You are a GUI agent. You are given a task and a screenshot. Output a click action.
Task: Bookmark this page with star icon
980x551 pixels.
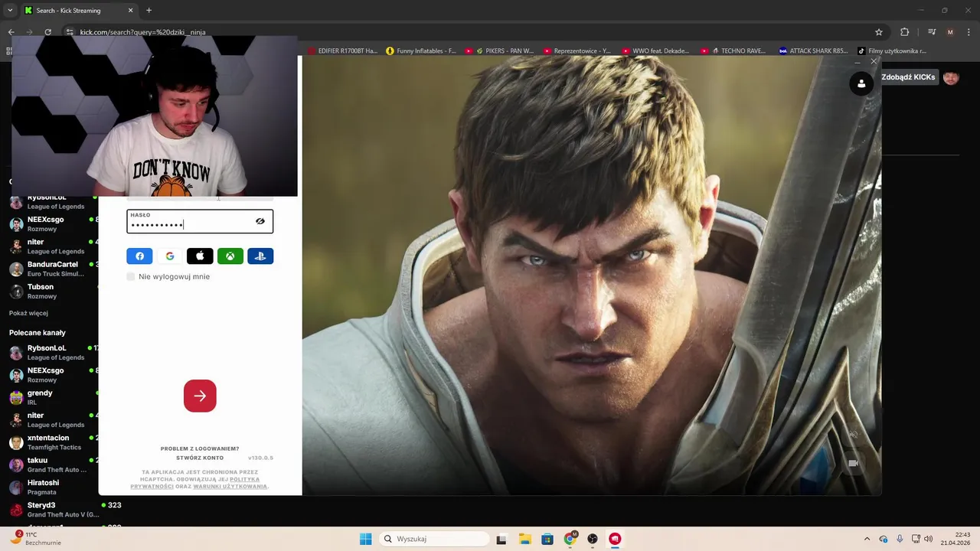pyautogui.click(x=879, y=32)
